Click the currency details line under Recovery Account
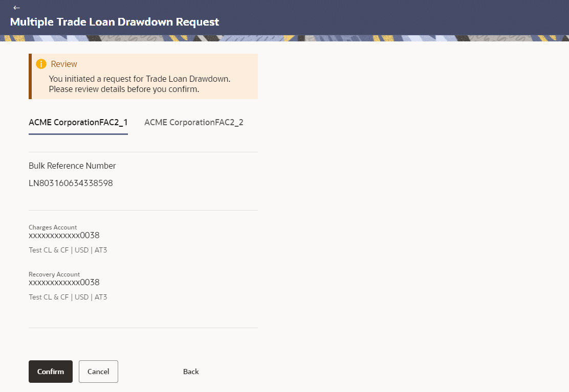The image size is (569, 392). pos(68,297)
